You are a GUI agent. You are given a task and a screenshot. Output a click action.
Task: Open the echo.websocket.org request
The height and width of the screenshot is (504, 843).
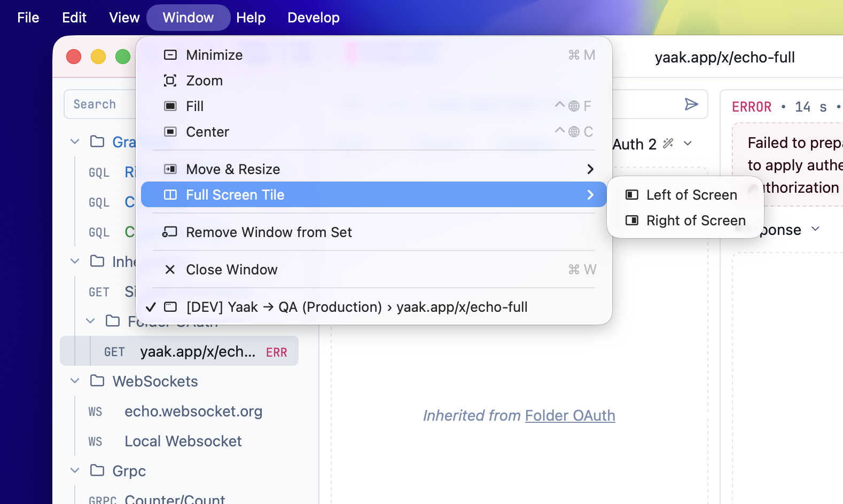pos(193,411)
